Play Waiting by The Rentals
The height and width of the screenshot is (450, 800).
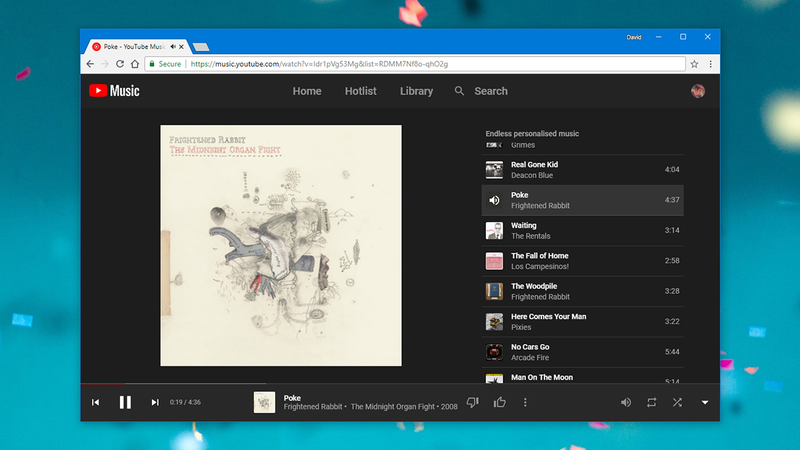click(582, 230)
